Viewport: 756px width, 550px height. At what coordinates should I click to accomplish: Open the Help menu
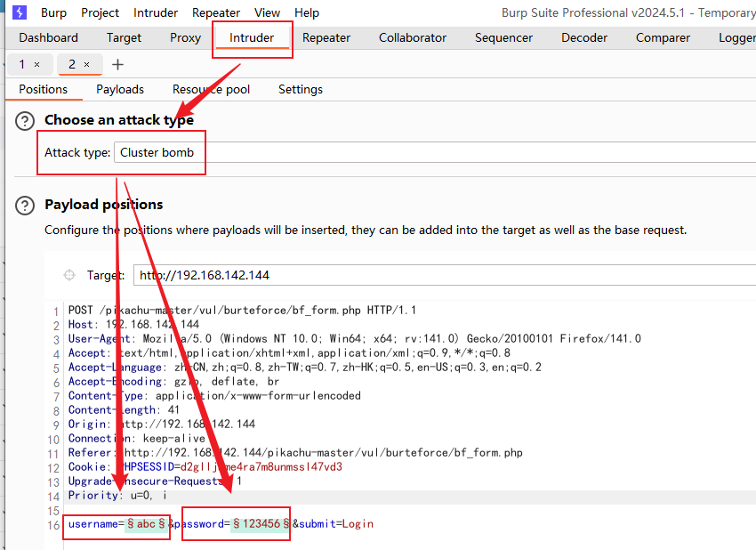point(307,12)
